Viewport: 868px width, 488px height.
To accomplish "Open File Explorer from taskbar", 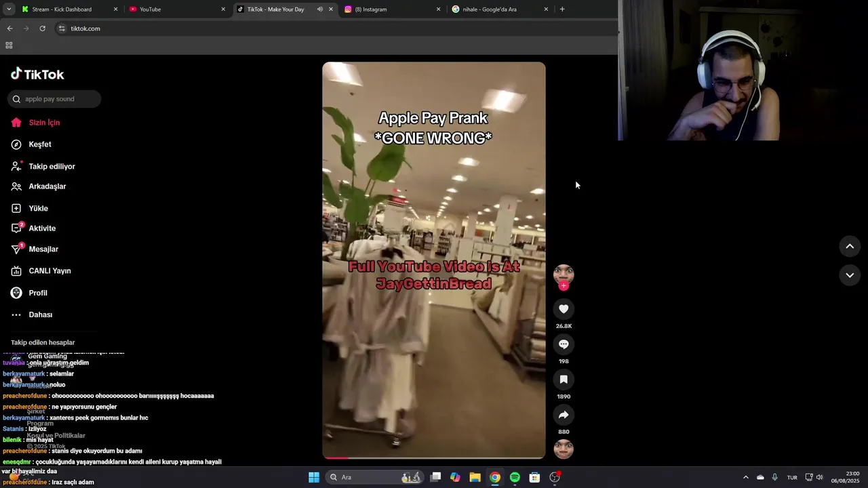I will click(475, 477).
